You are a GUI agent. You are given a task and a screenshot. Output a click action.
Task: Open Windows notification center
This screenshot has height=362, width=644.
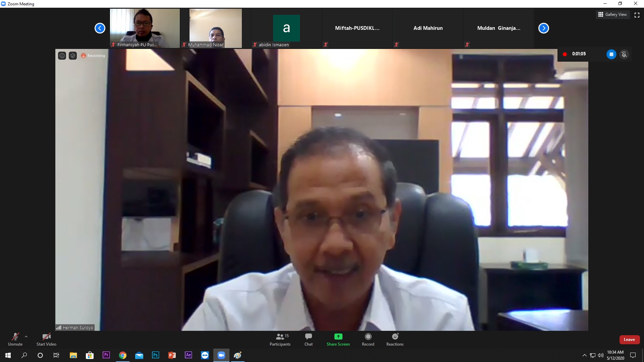633,355
